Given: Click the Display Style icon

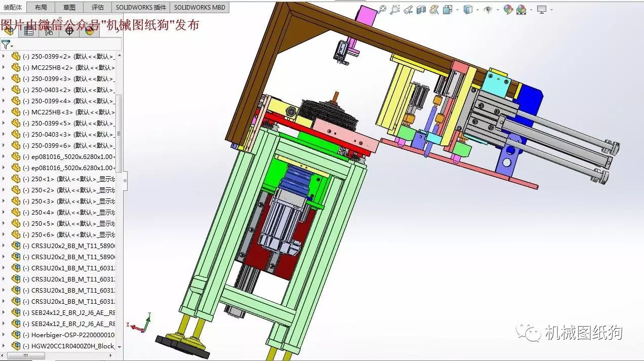Looking at the screenshot, I should coord(468,9).
